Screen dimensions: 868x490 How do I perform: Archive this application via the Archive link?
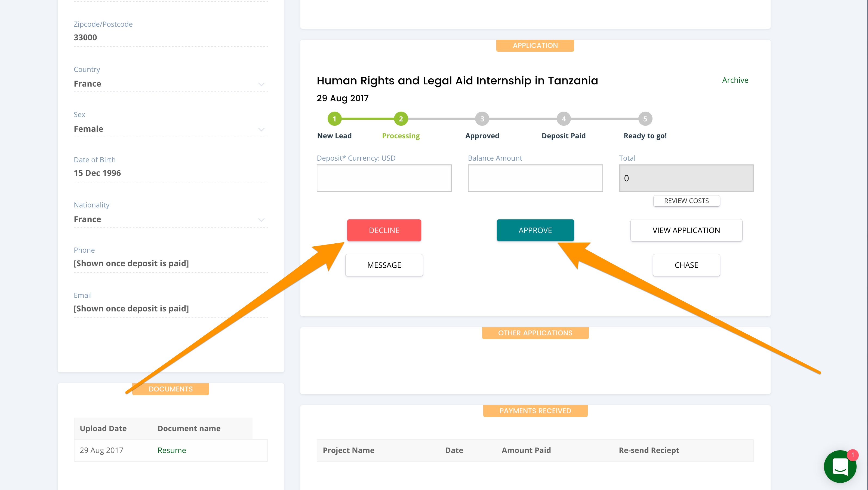coord(735,80)
